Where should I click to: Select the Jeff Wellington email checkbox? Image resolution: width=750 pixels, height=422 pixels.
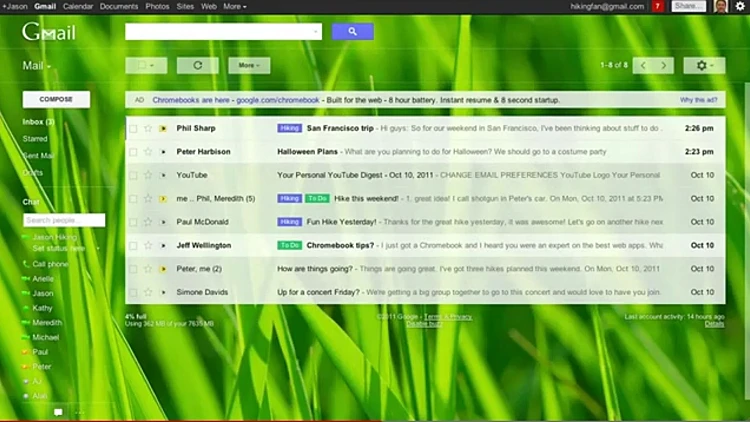(x=133, y=245)
